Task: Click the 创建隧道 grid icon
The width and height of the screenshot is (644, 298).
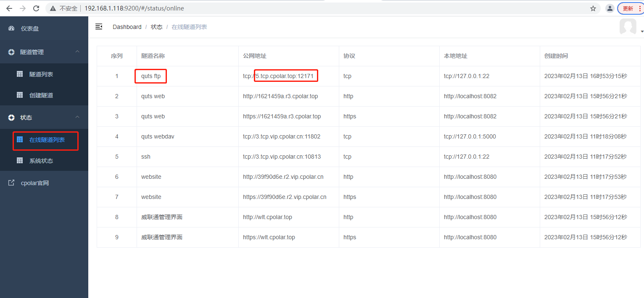Action: tap(20, 95)
